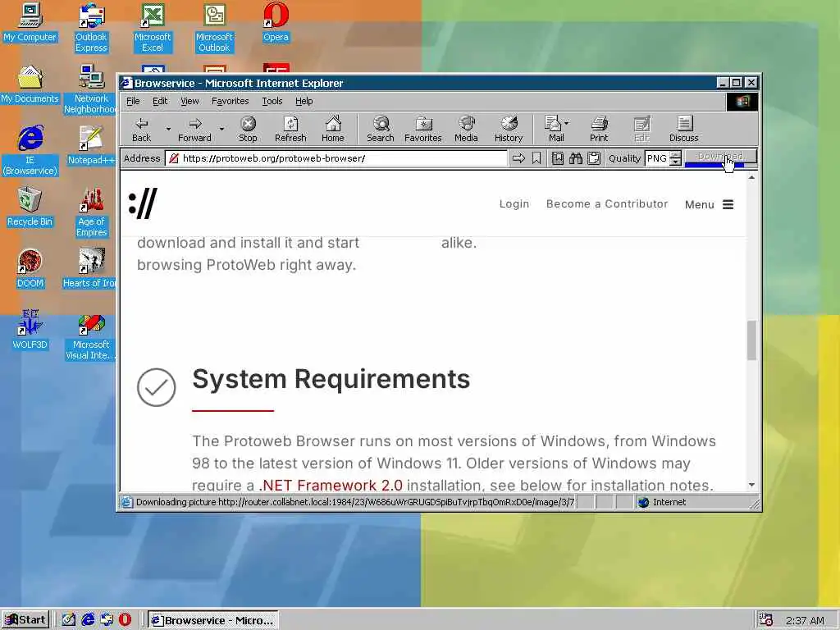Click the Go arrow beside the address bar
Screen dimensions: 840x630
518,158
